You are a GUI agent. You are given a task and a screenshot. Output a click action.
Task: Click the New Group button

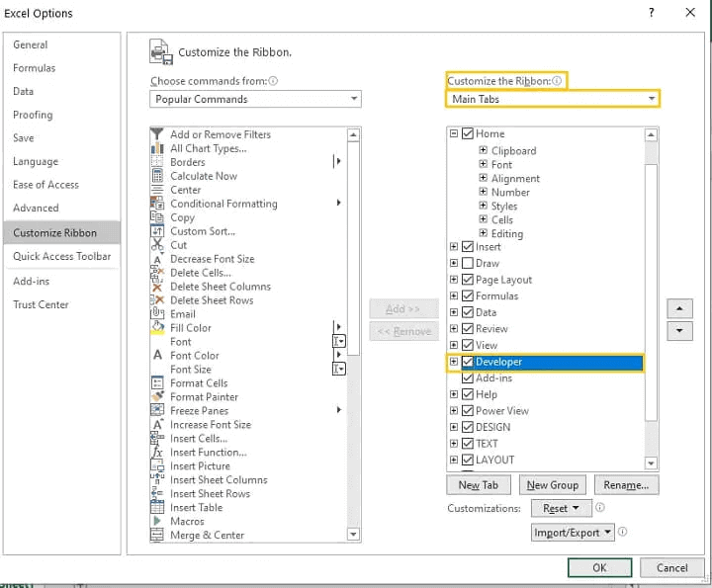point(552,485)
